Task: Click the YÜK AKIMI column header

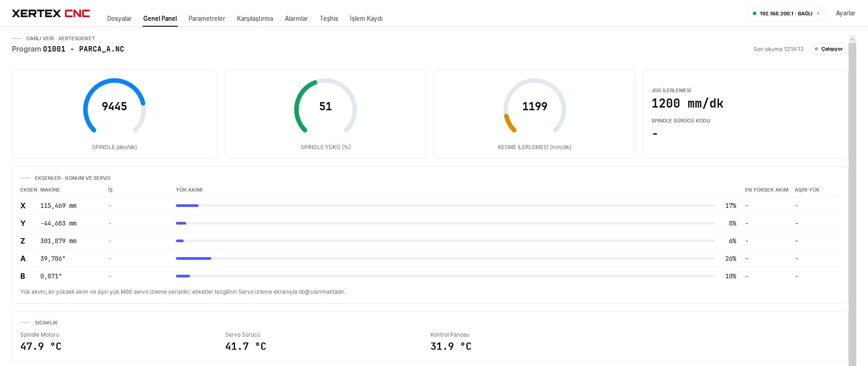Action: pyautogui.click(x=189, y=190)
